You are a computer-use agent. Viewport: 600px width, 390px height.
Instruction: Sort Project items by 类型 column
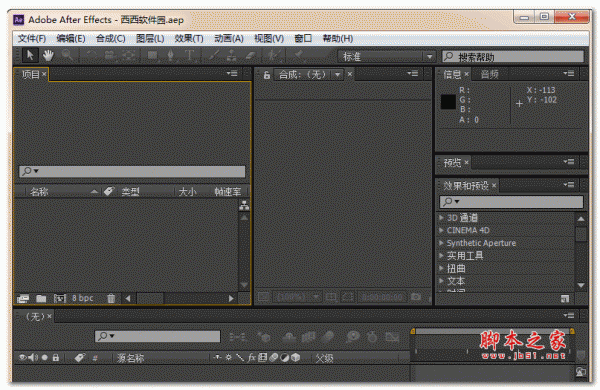130,191
